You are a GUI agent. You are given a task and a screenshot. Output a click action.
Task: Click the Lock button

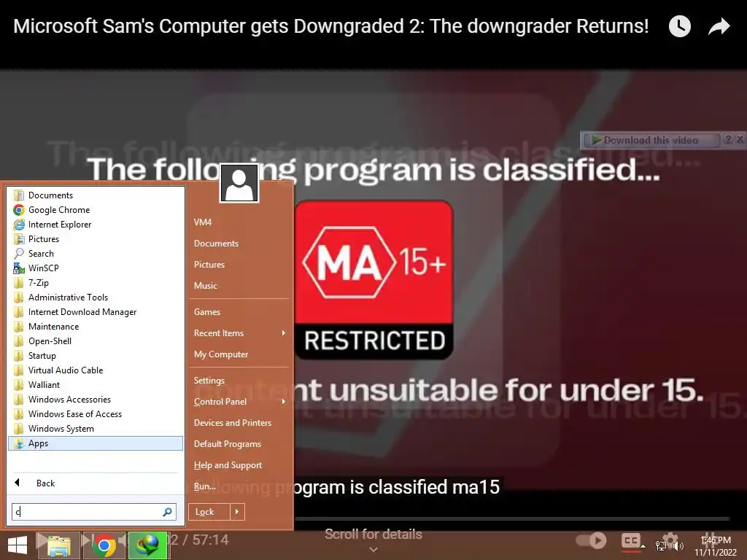click(x=209, y=512)
